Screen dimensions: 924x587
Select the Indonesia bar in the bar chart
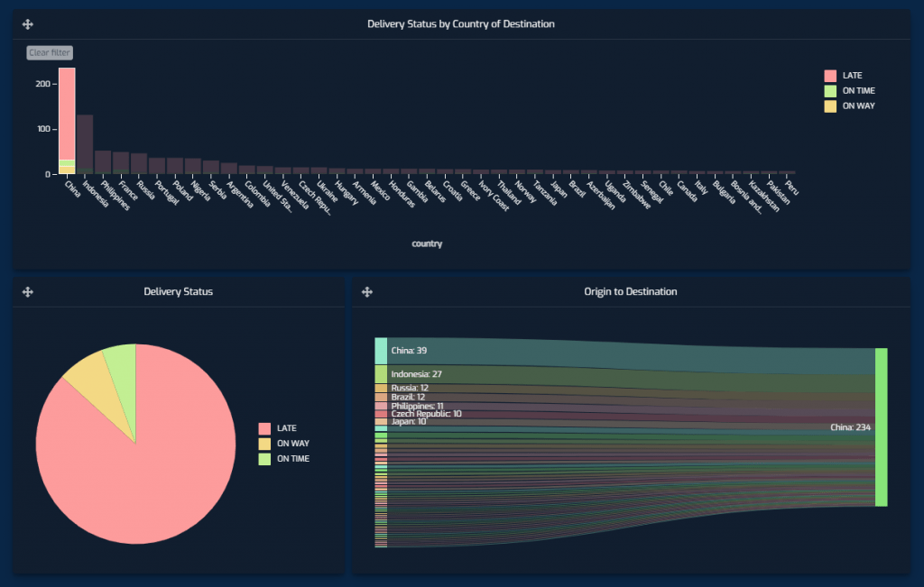83,142
